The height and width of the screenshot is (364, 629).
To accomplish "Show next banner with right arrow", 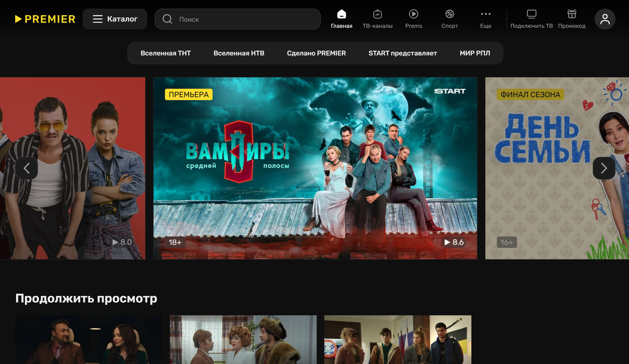I will [x=604, y=168].
